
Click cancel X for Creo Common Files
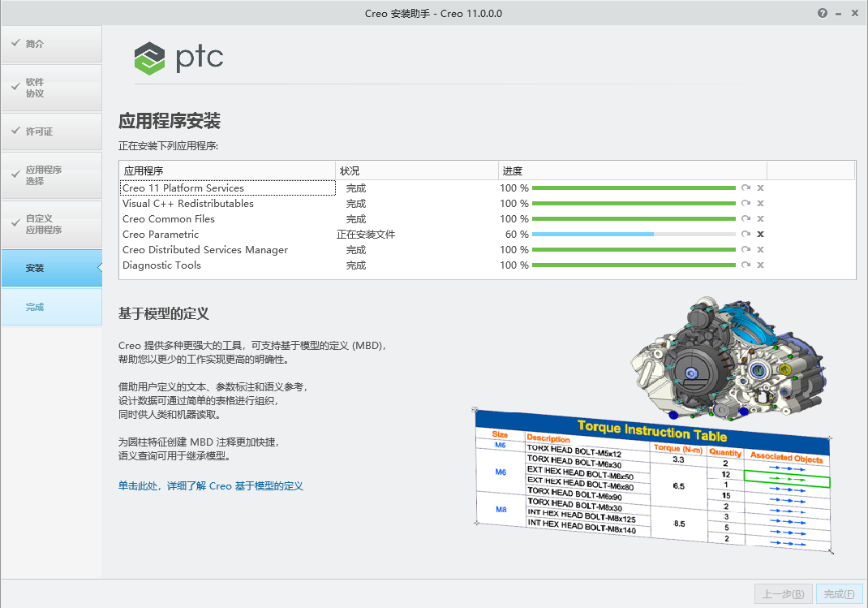point(761,218)
